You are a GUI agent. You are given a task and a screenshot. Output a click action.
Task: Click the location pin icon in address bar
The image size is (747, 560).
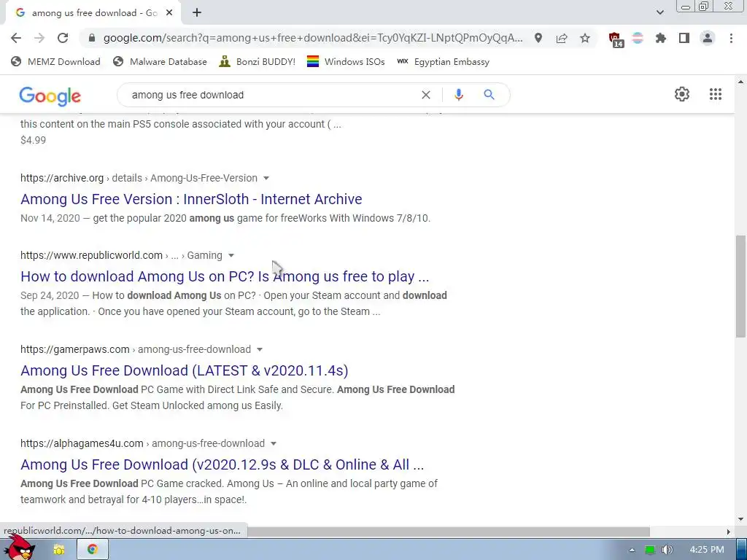pyautogui.click(x=538, y=38)
